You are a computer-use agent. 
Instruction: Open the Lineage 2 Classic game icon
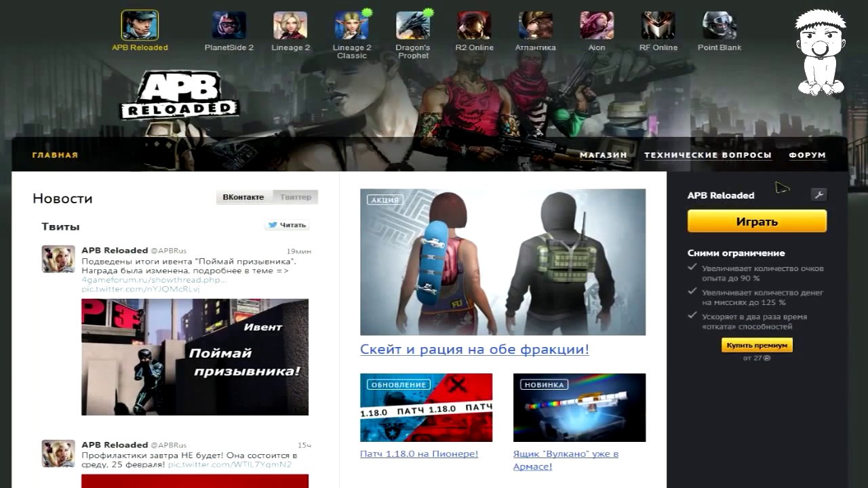352,26
